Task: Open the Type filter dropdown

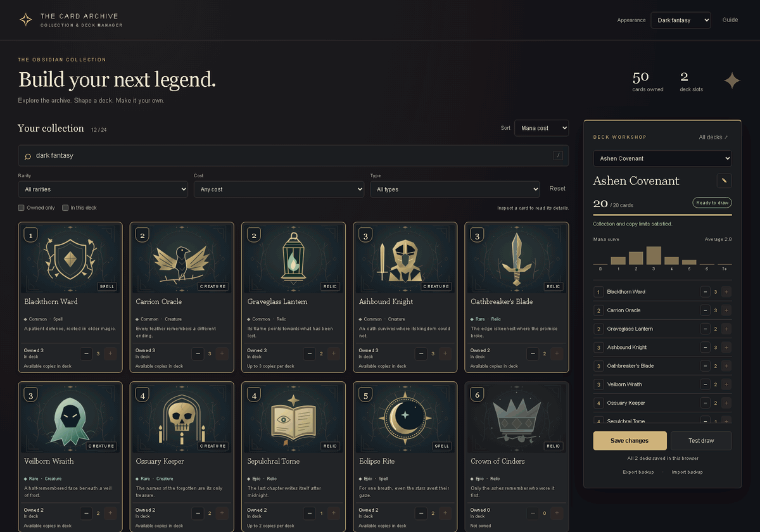Action: point(455,189)
